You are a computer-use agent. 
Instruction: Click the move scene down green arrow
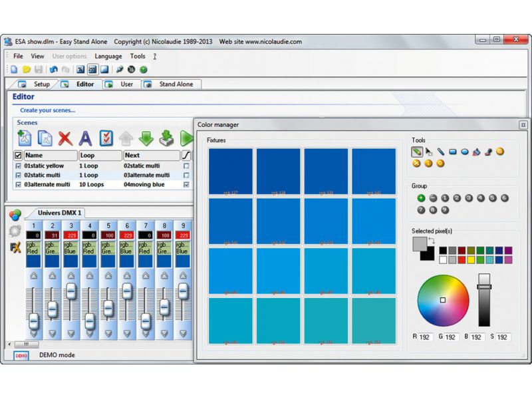[146, 138]
